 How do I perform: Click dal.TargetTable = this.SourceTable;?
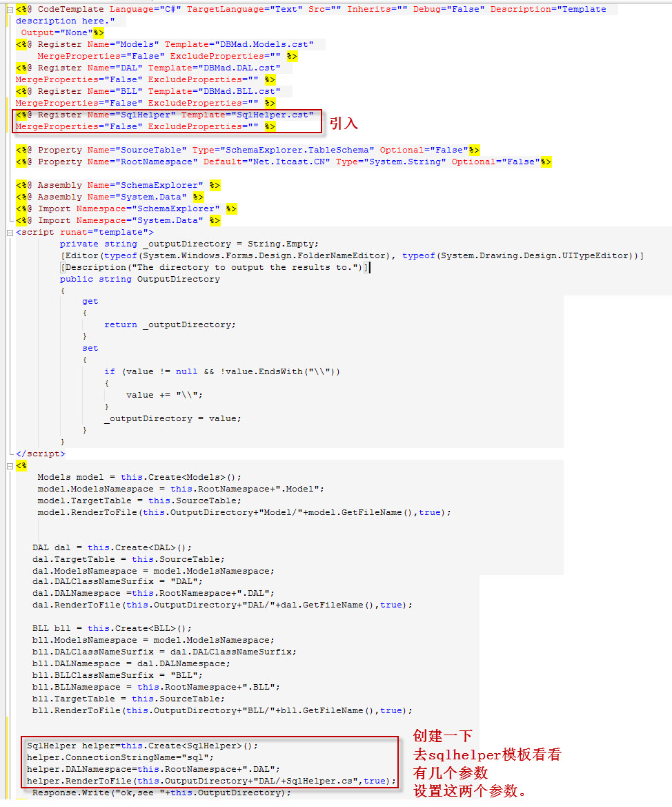[128, 560]
